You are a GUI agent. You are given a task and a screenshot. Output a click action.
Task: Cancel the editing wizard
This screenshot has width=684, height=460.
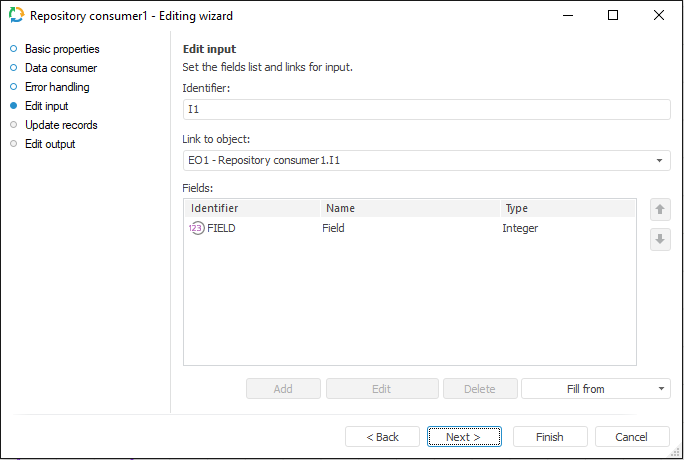click(x=632, y=437)
